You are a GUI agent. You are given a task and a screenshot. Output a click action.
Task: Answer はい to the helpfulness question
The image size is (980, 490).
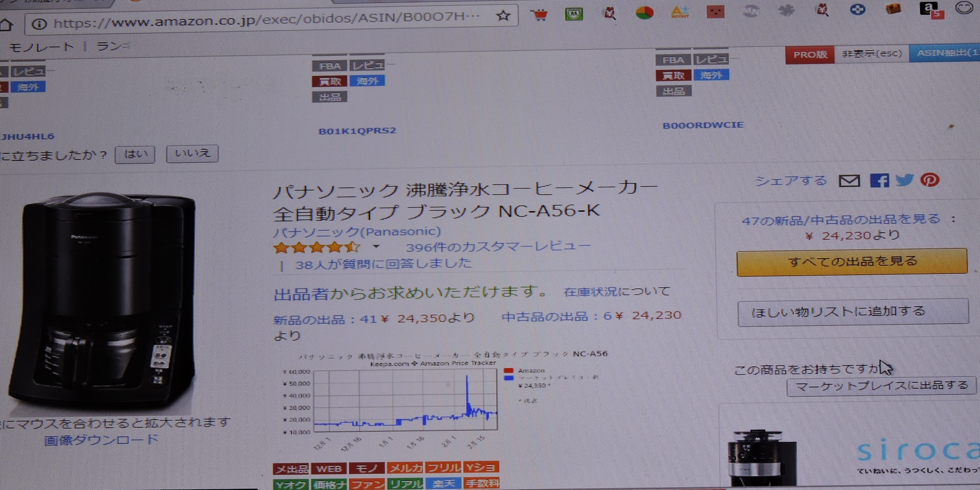pyautogui.click(x=135, y=155)
